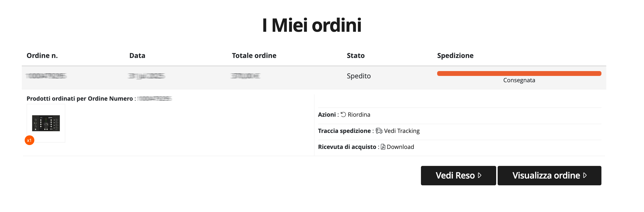Click the Data column header
644x212 pixels.
coord(137,55)
